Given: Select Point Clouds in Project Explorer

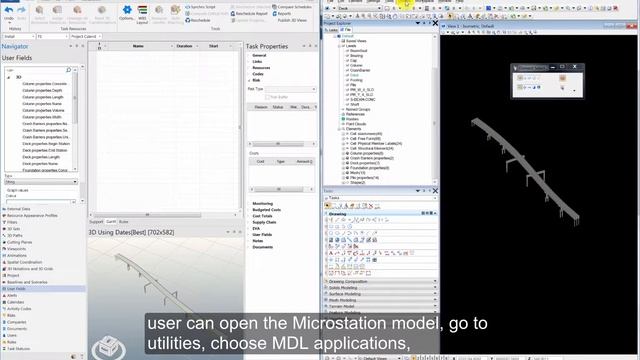Looking at the screenshot, I should pyautogui.click(x=356, y=124).
